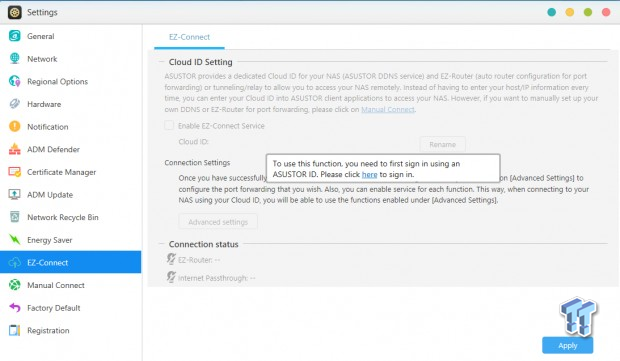The width and height of the screenshot is (620, 361).
Task: Click the Network globe icon
Action: pyautogui.click(x=15, y=59)
